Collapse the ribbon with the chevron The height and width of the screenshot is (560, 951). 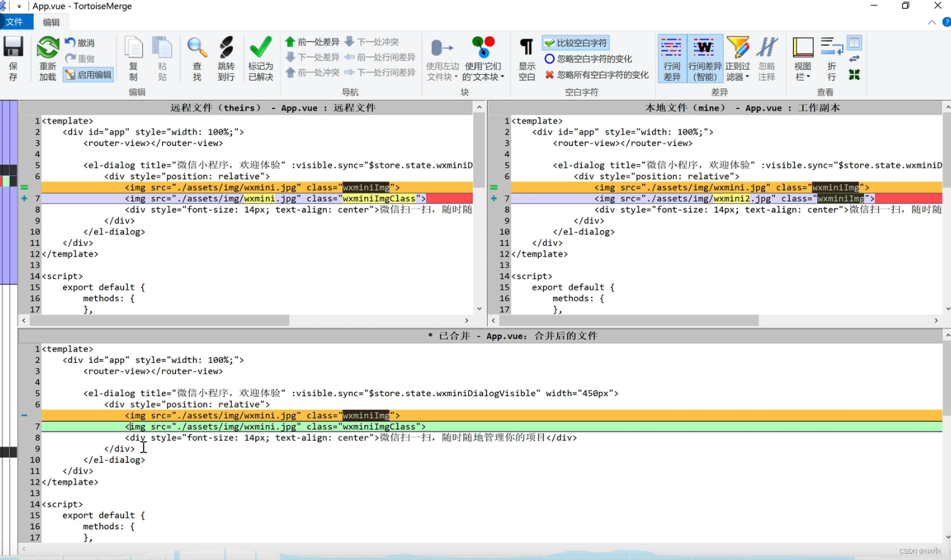(931, 22)
